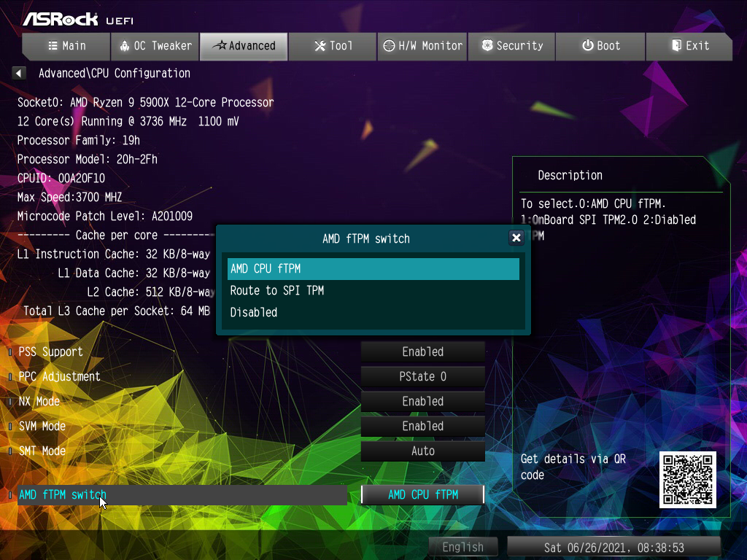Open the OC Tweaker tab

click(x=155, y=46)
